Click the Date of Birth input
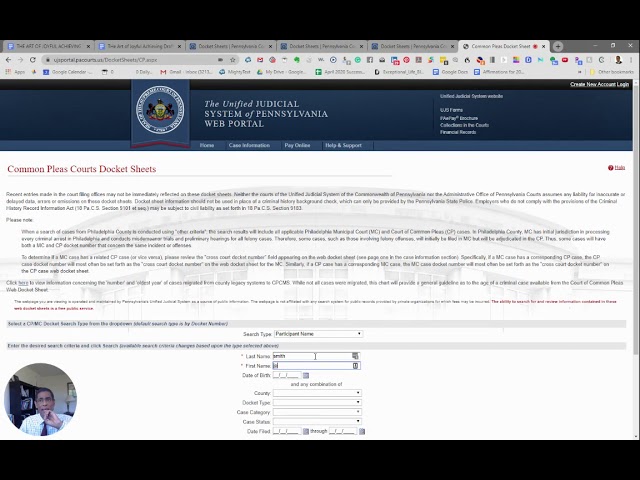The image size is (640, 480). 287,375
